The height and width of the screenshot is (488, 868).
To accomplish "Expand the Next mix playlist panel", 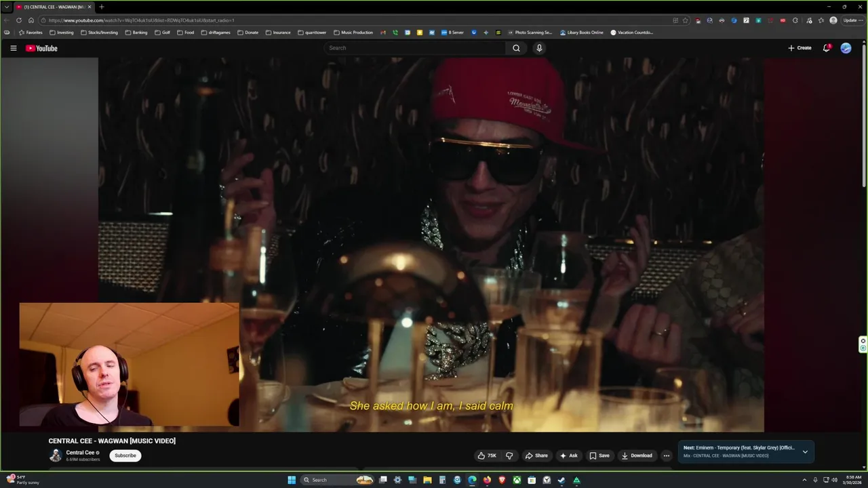I will 805,451.
